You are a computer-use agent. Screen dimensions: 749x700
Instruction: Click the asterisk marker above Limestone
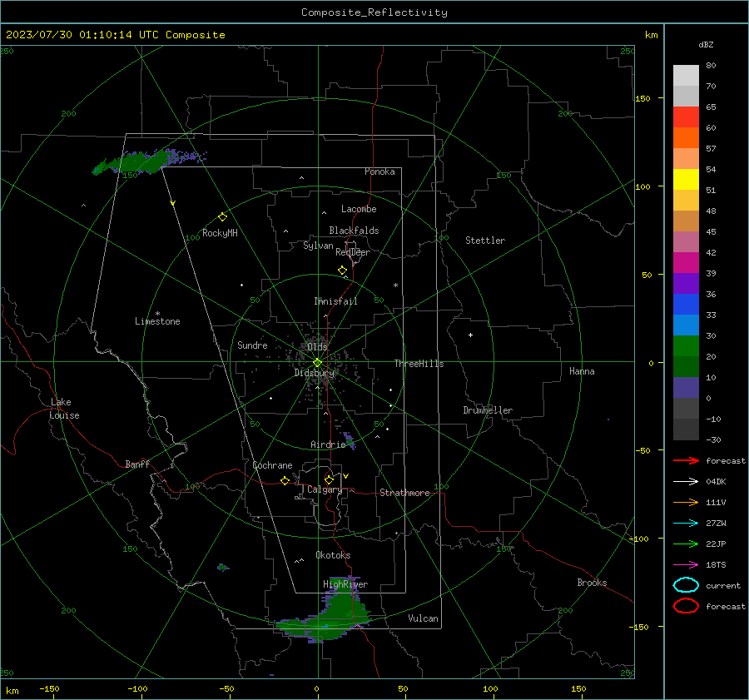tap(157, 314)
